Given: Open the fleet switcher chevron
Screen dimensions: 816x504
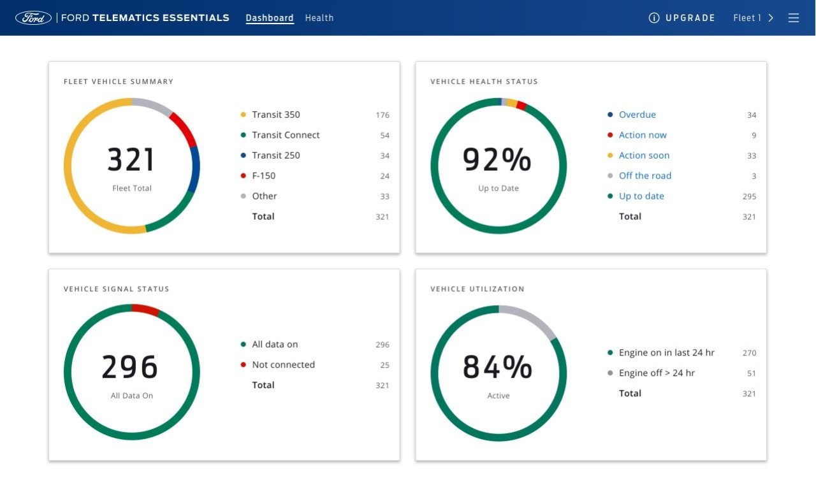Looking at the screenshot, I should (x=770, y=17).
